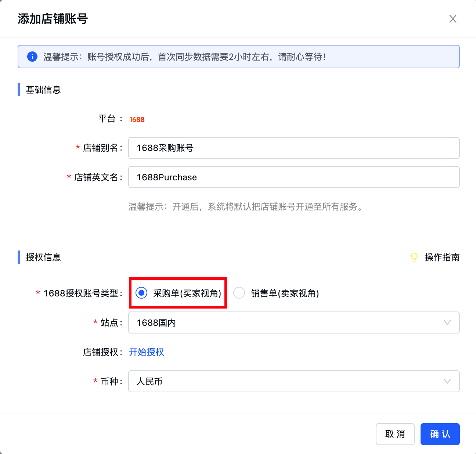Click the 取消 cancel button
The image size is (476, 454).
pyautogui.click(x=395, y=434)
